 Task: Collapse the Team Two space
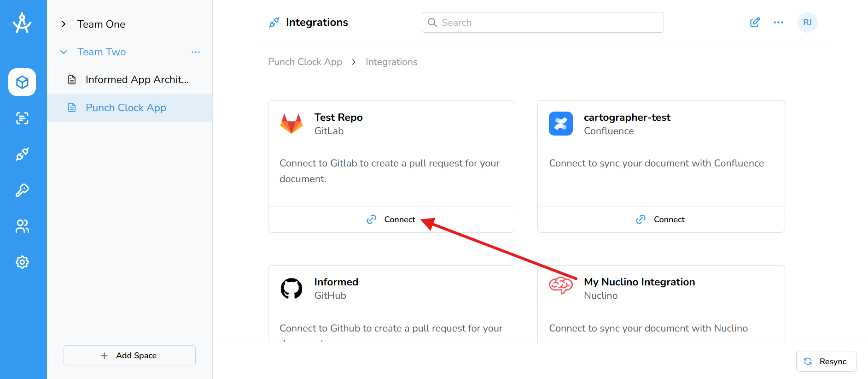[x=64, y=52]
